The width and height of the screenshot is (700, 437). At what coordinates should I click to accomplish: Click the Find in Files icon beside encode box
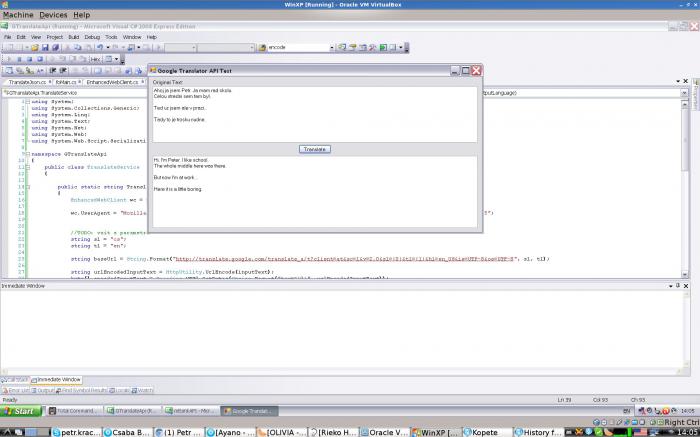pyautogui.click(x=262, y=47)
